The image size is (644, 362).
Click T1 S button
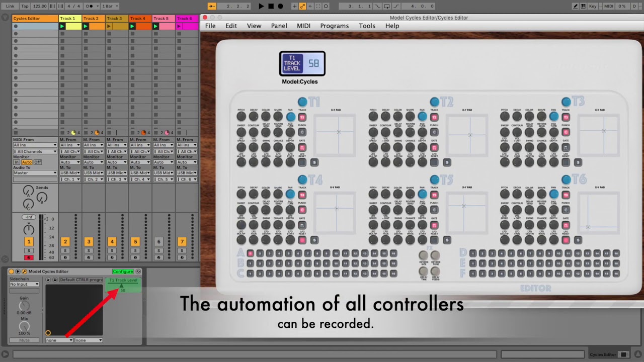(x=314, y=162)
